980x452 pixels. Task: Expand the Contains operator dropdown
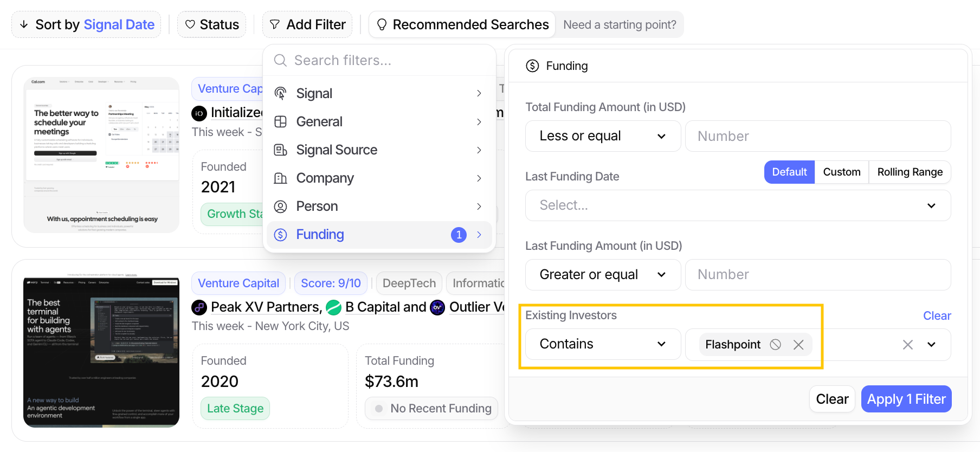click(x=603, y=344)
